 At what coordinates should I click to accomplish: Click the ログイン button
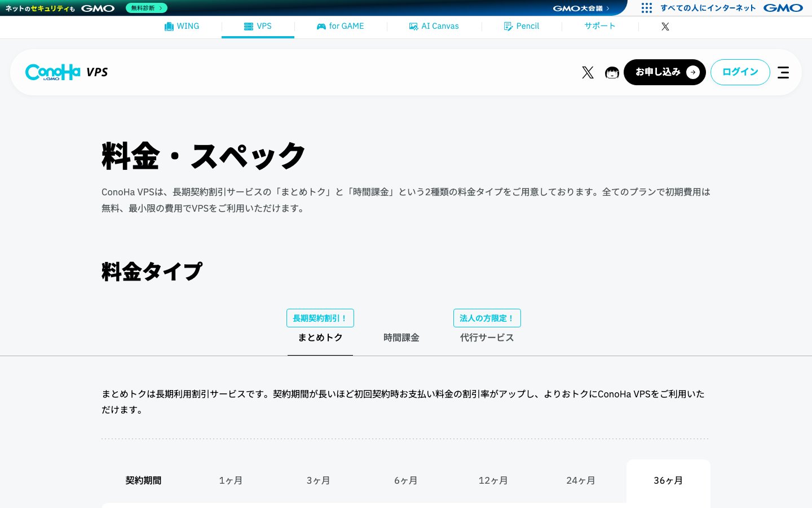[x=740, y=72]
